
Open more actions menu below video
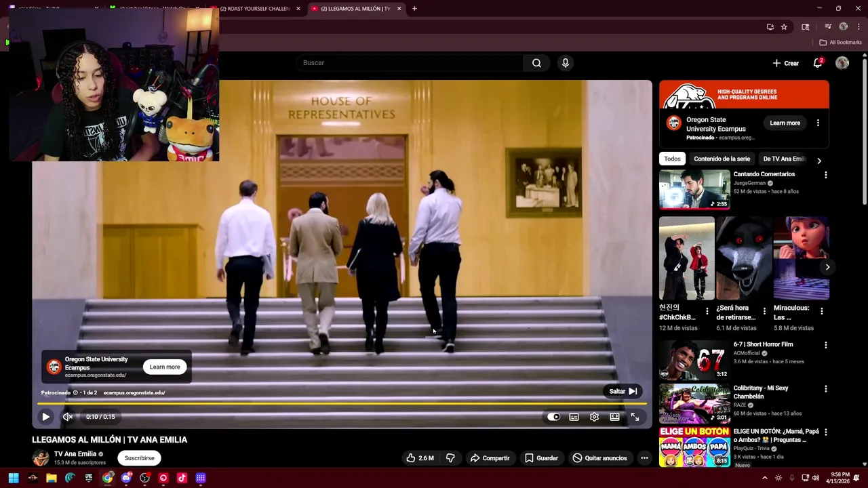point(644,458)
